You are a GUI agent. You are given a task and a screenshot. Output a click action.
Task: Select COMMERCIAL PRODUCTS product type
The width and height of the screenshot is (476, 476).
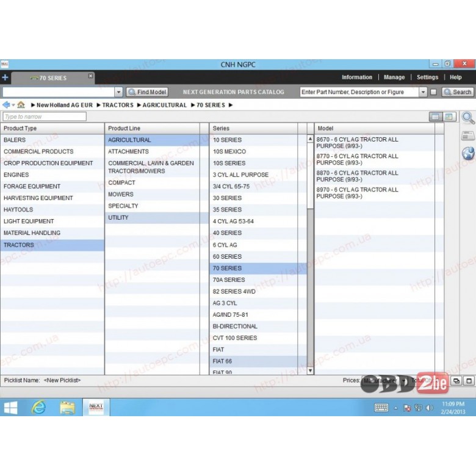[x=52, y=151]
